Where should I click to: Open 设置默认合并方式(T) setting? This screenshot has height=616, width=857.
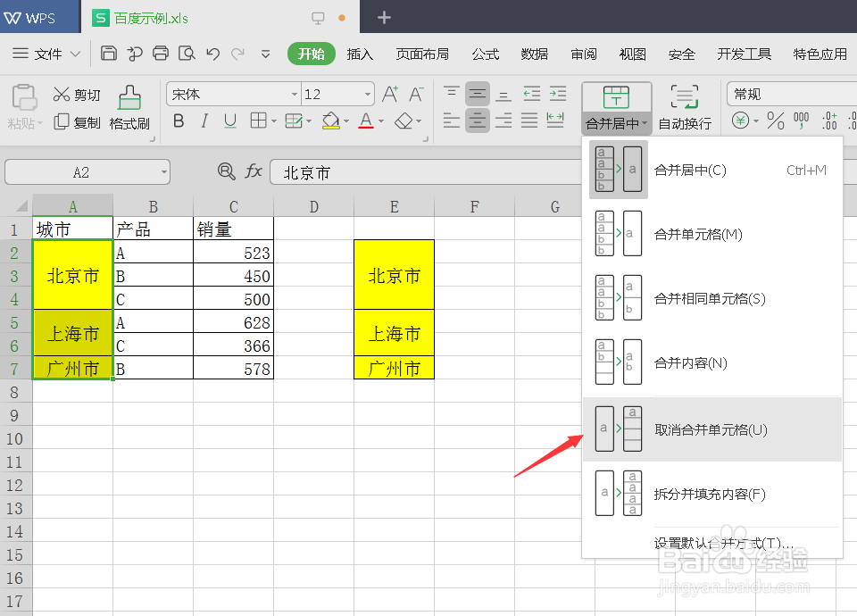(x=723, y=543)
